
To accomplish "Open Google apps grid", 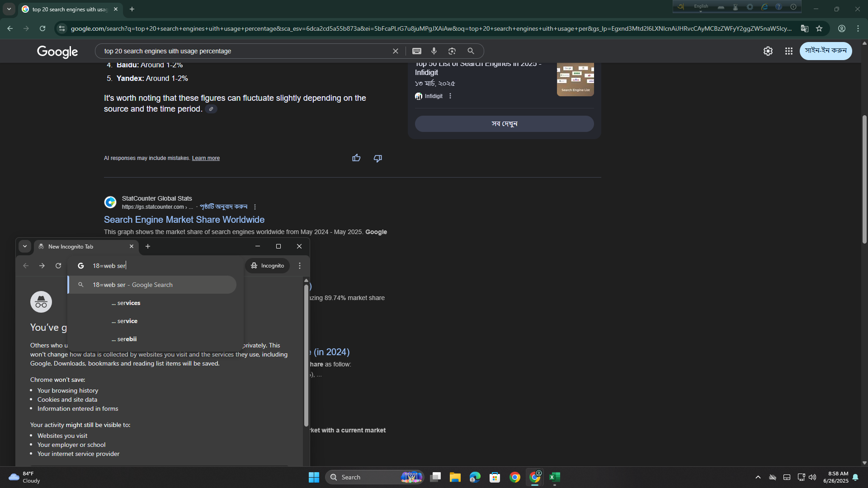I will [789, 51].
